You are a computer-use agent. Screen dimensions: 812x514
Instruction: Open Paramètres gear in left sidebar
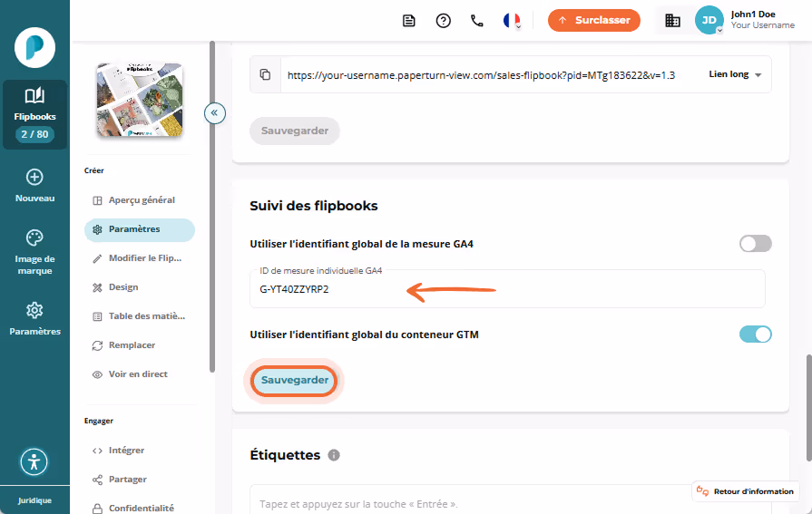point(34,319)
